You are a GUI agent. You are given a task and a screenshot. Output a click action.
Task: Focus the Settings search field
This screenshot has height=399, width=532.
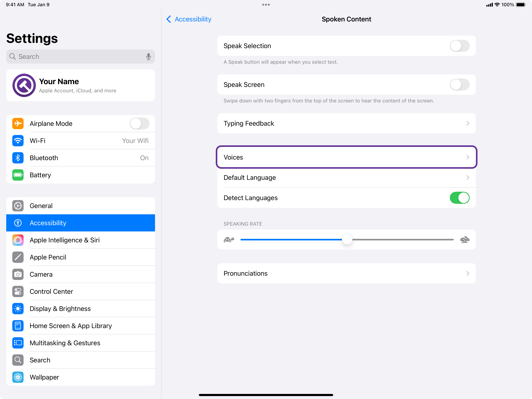[77, 56]
